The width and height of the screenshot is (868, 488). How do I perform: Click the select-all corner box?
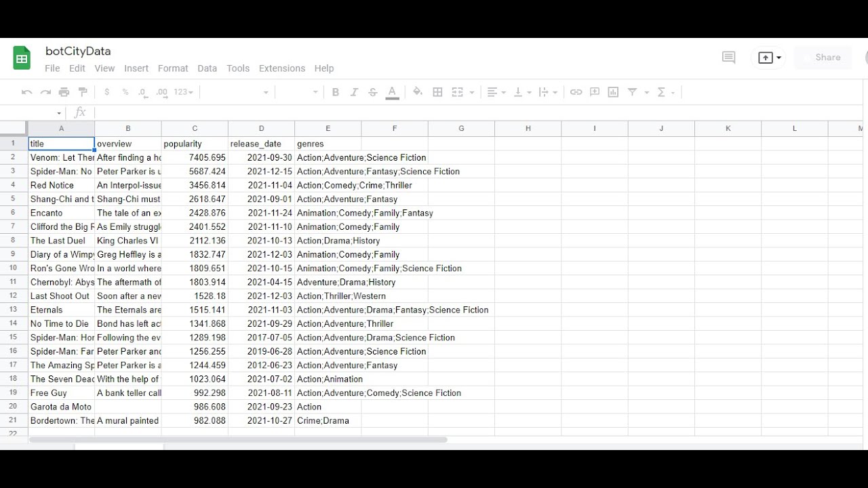coord(13,128)
